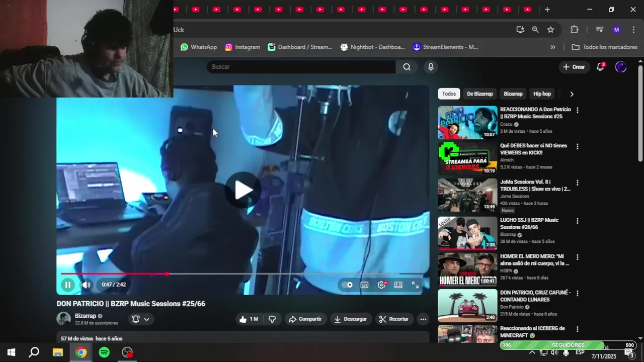Open the Instagram bookmark
The height and width of the screenshot is (362, 644).
[x=243, y=47]
